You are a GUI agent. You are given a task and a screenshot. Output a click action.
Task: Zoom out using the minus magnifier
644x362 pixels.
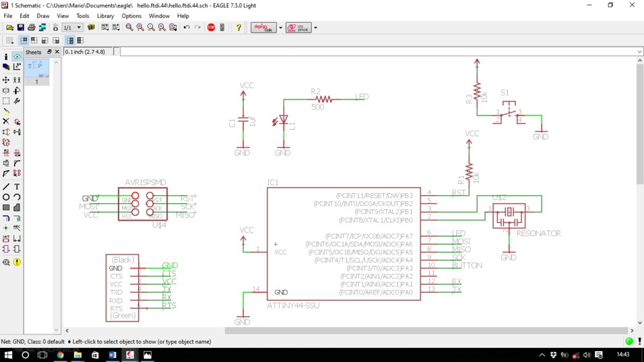(x=151, y=28)
